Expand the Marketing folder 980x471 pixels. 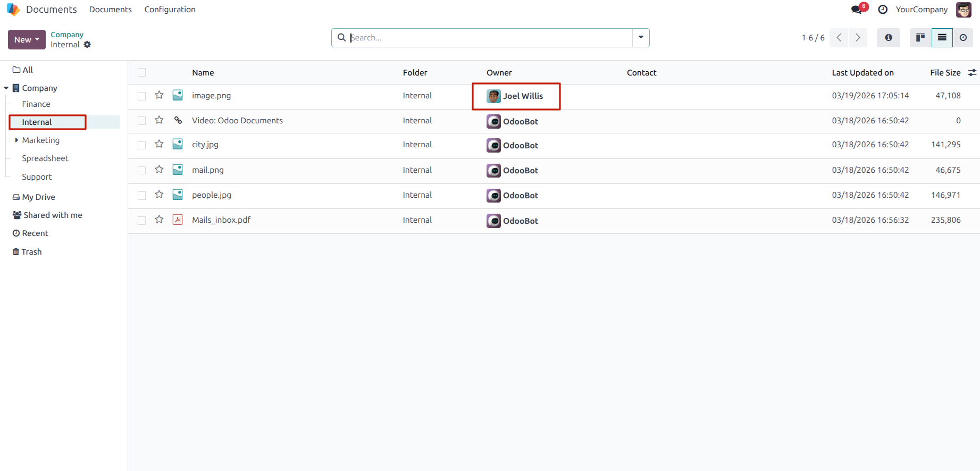tap(16, 140)
